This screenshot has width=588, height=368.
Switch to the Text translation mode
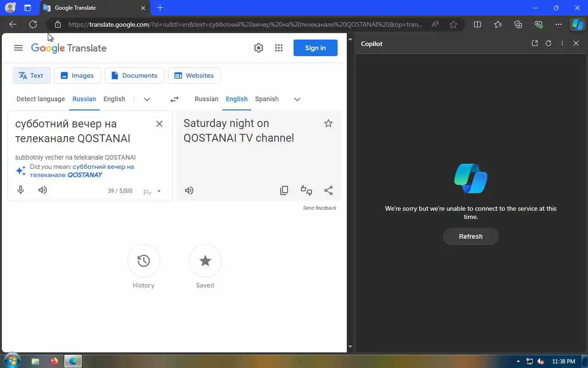pyautogui.click(x=32, y=75)
